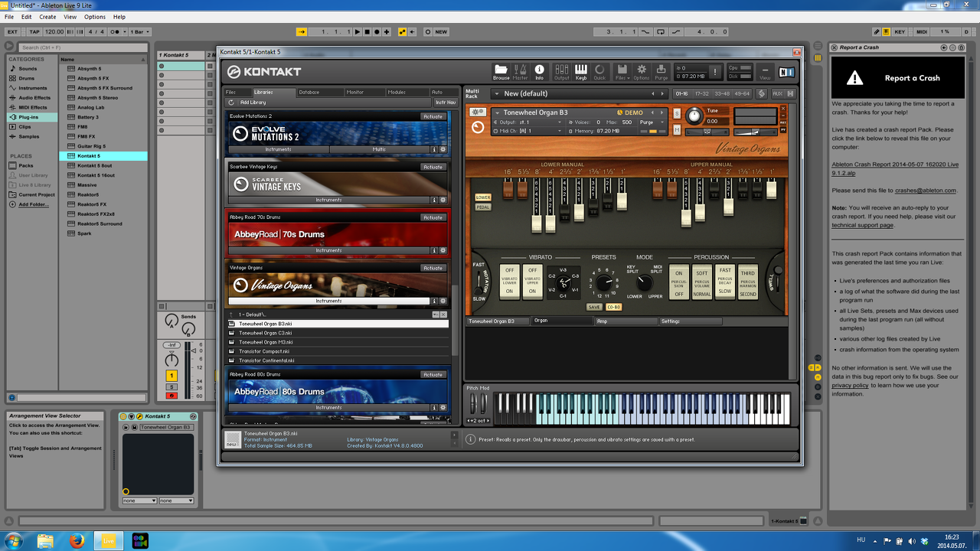Open Abbey Road 70s Drums settings gear
Viewport: 980px width, 551px height.
443,250
